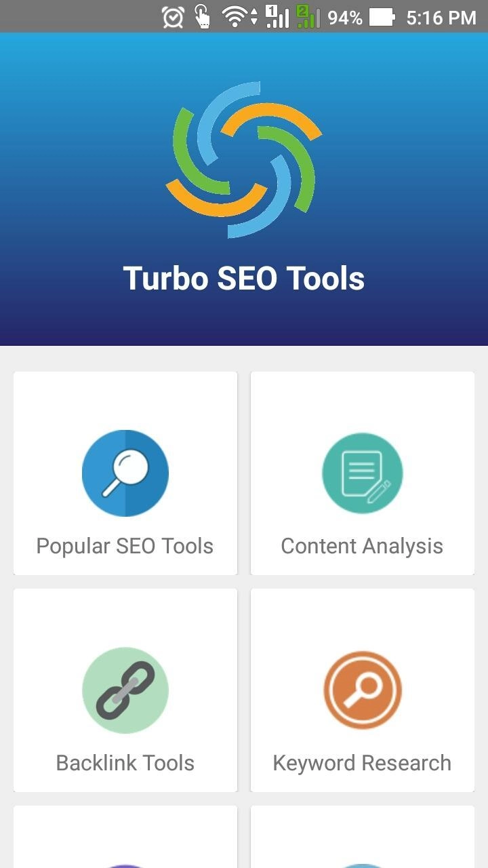Tap the 5:16 PM clock

[x=441, y=18]
